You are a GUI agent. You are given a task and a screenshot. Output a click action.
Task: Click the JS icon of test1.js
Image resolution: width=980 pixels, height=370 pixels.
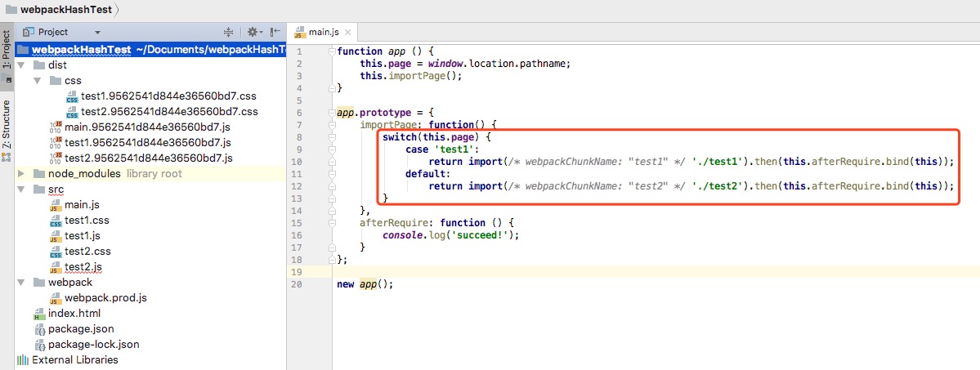(56, 236)
